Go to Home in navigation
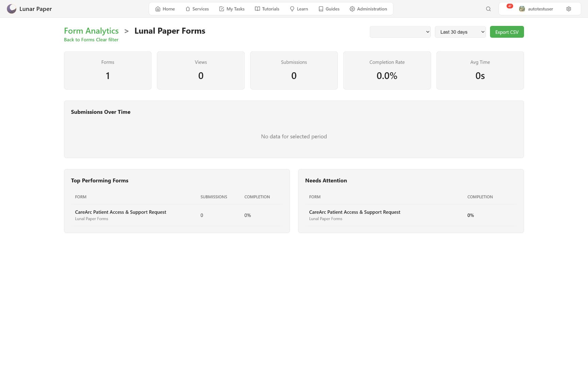This screenshot has height=368, width=588. (x=165, y=9)
